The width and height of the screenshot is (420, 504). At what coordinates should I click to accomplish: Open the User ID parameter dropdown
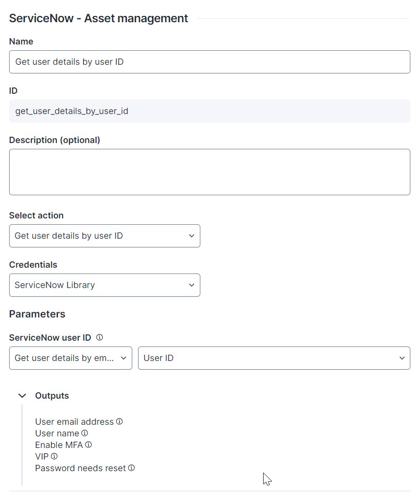[274, 358]
